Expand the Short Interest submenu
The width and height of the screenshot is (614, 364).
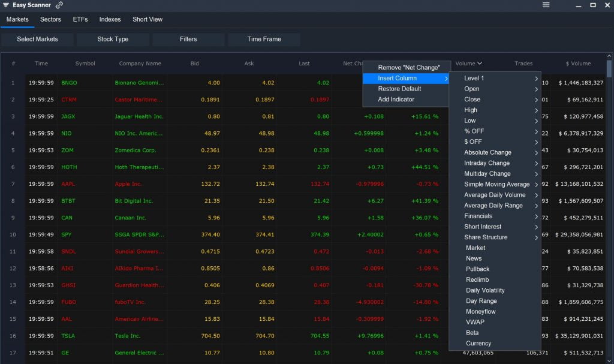pos(483,227)
